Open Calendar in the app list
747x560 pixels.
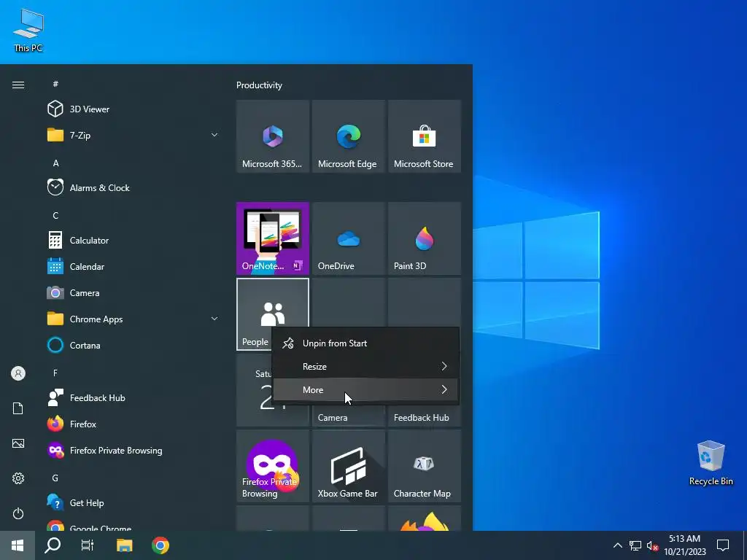coord(133,267)
